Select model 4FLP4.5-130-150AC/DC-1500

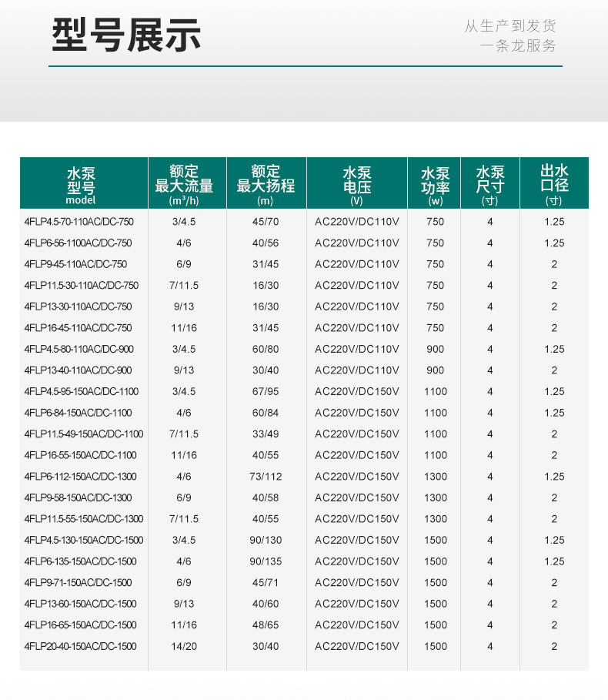tap(84, 540)
